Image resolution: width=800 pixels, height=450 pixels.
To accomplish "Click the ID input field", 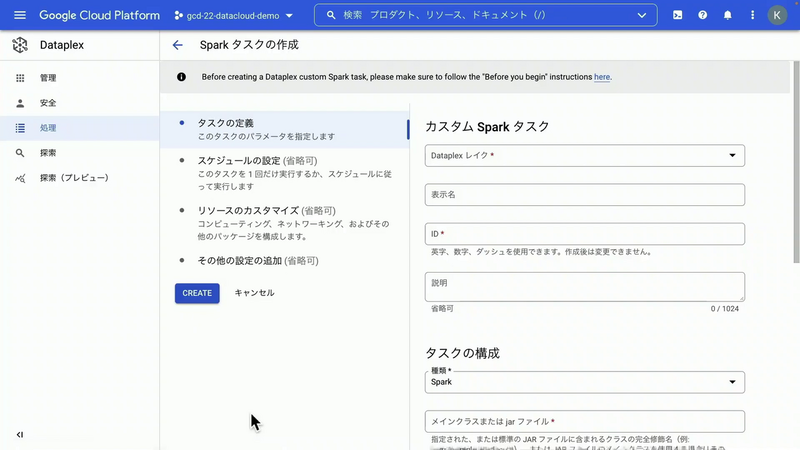I will pyautogui.click(x=585, y=234).
